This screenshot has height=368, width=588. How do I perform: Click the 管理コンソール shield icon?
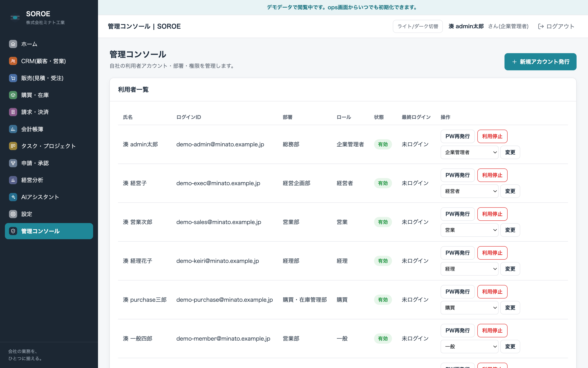[x=13, y=231]
